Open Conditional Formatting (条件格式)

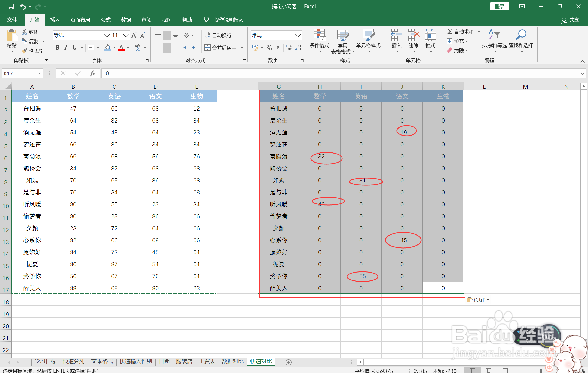pos(319,41)
